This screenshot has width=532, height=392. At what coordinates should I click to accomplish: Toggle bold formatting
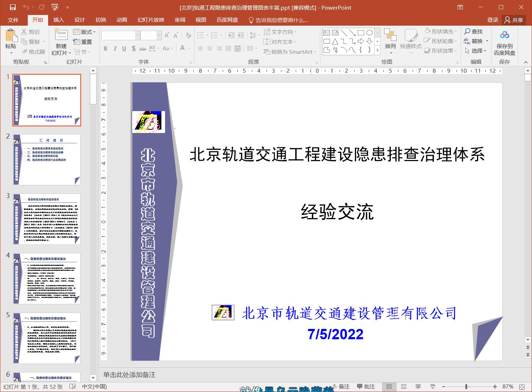tap(105, 48)
